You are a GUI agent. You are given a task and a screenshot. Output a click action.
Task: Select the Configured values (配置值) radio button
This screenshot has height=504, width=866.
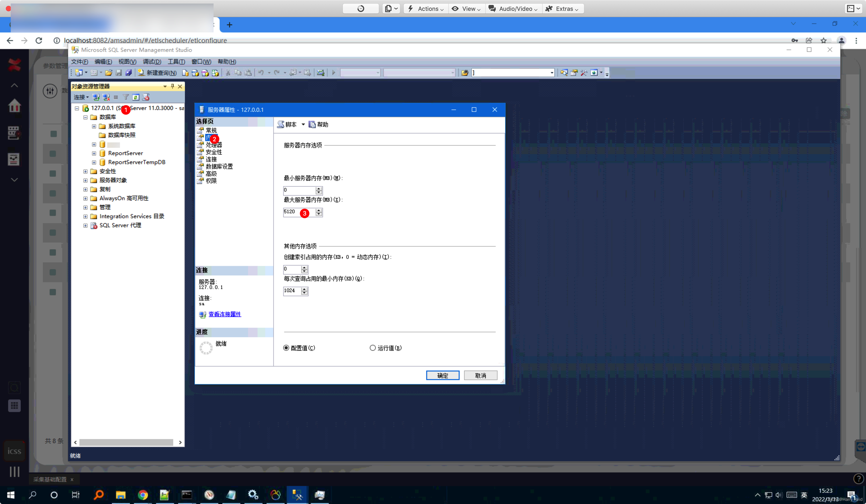click(286, 348)
